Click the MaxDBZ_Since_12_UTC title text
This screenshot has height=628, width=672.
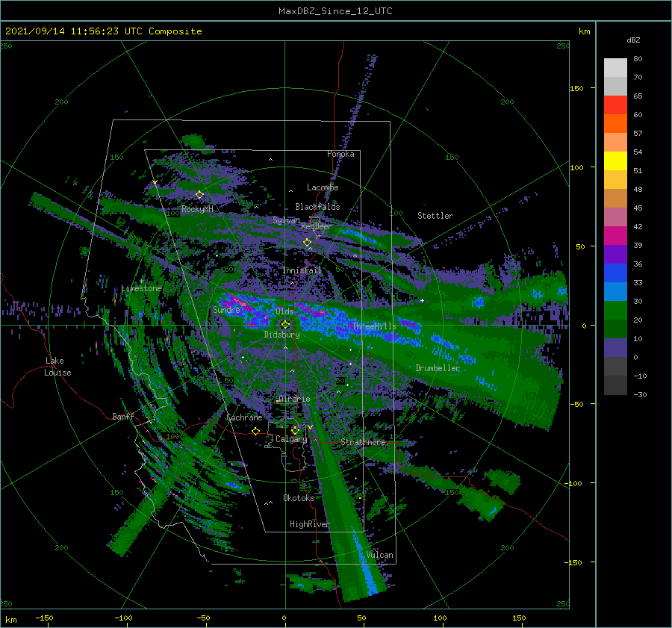(335, 11)
